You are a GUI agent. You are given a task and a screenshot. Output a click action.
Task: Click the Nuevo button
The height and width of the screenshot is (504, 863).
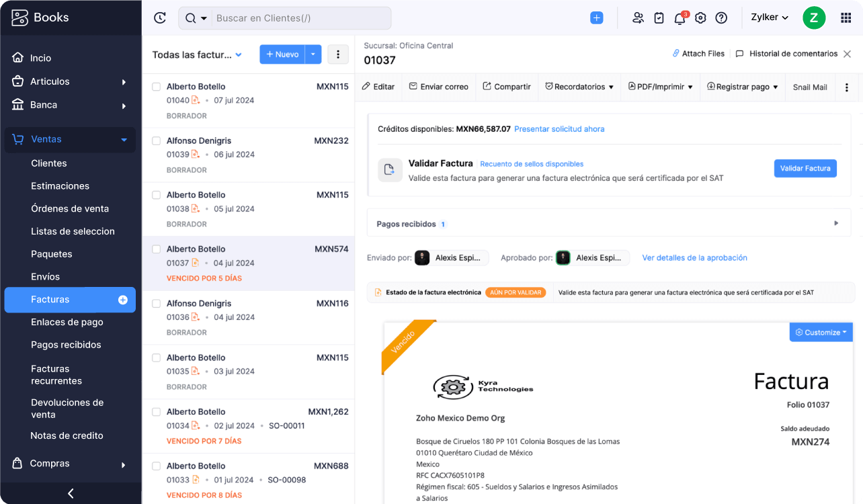282,54
